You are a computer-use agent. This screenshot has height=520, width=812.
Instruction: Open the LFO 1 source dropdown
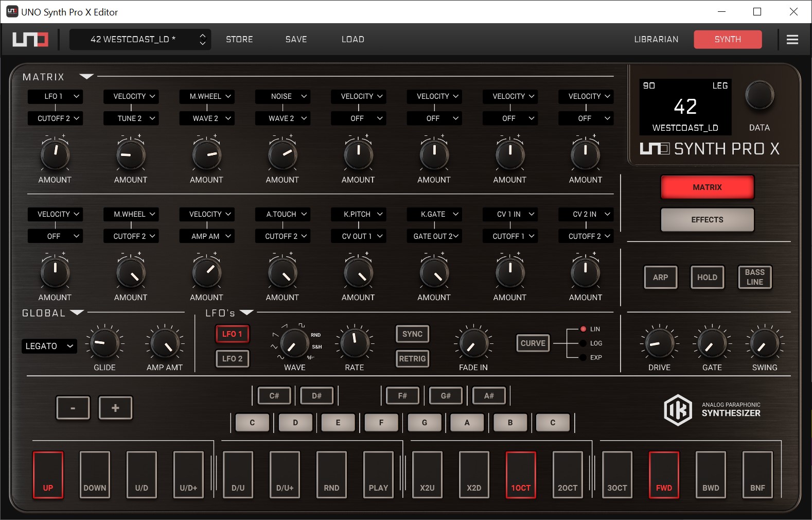point(55,96)
